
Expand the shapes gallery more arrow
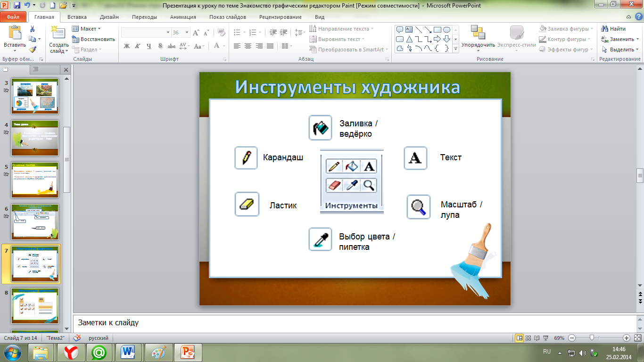(456, 49)
